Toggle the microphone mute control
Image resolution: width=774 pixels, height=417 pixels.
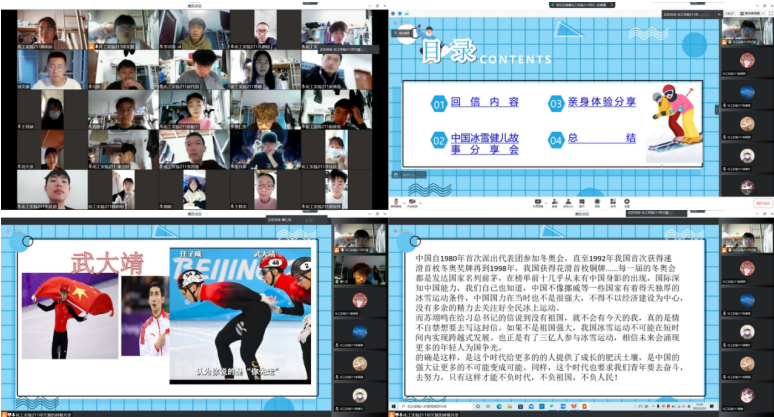coord(398,201)
